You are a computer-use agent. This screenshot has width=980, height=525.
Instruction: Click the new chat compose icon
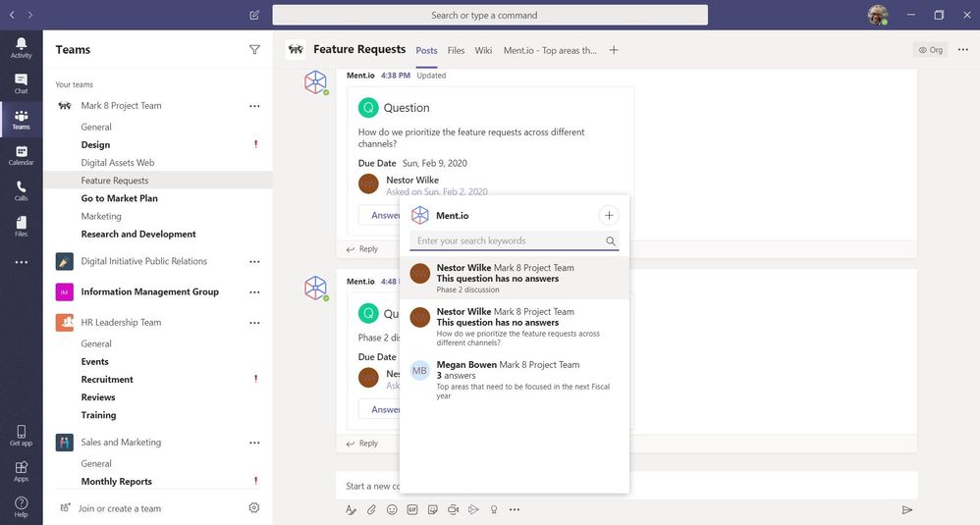pos(254,15)
